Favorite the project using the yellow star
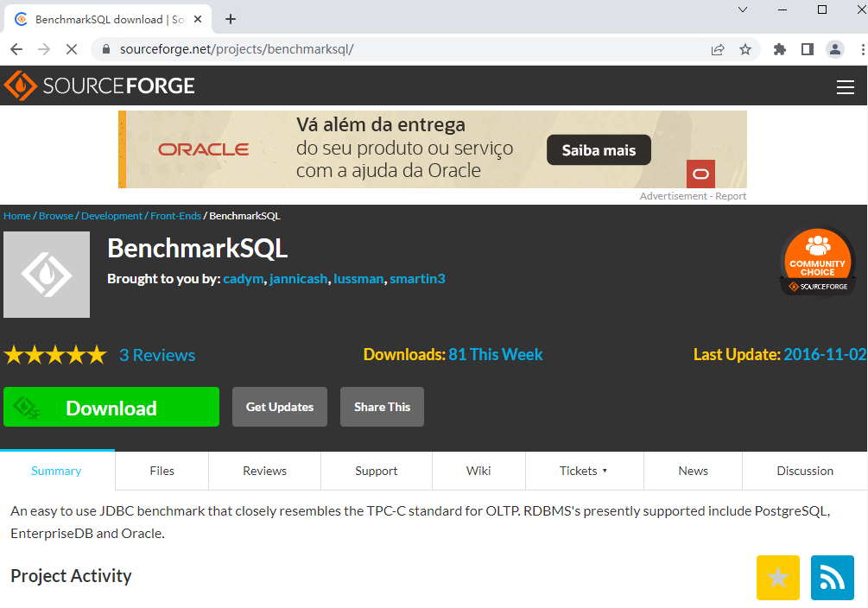 (x=777, y=577)
